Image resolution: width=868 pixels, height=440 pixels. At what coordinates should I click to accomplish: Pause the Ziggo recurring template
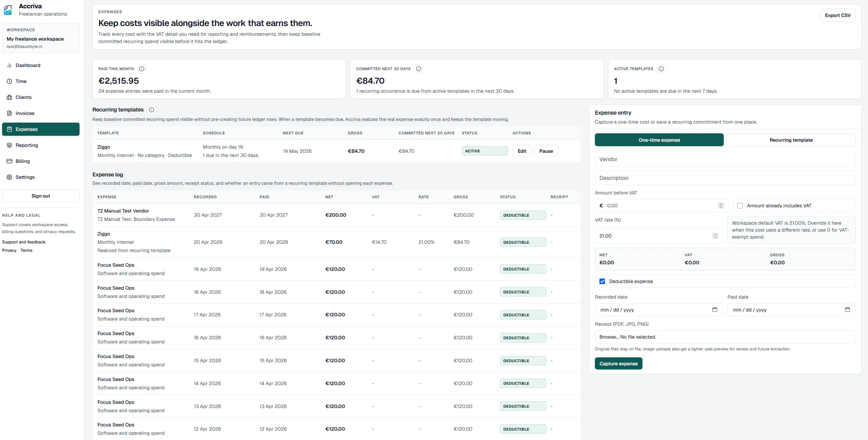[x=546, y=151]
